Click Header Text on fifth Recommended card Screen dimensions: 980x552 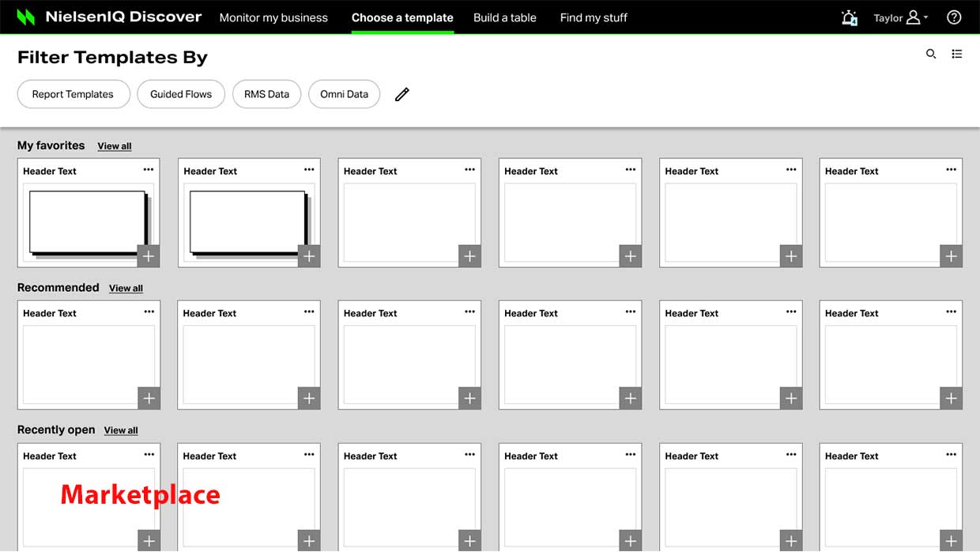(692, 313)
